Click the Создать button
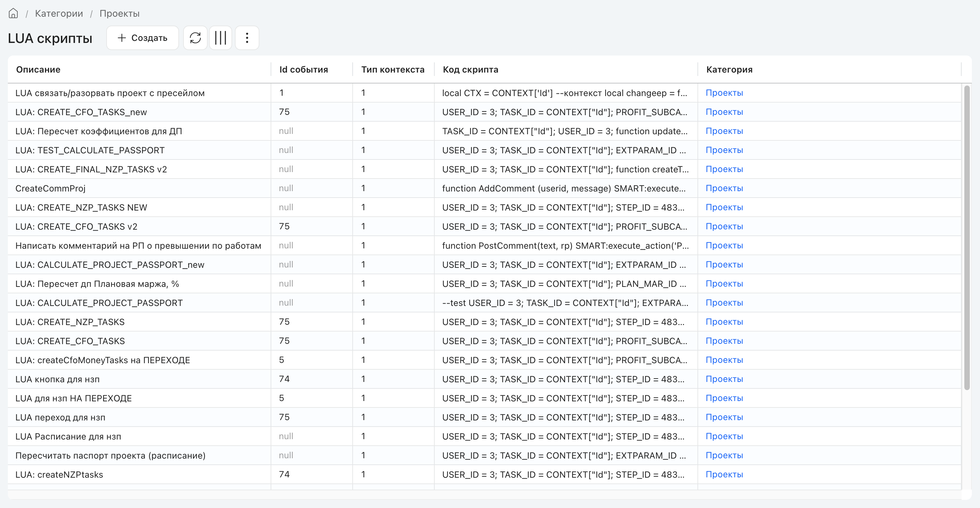Screen dimensions: 980x508 (142, 38)
